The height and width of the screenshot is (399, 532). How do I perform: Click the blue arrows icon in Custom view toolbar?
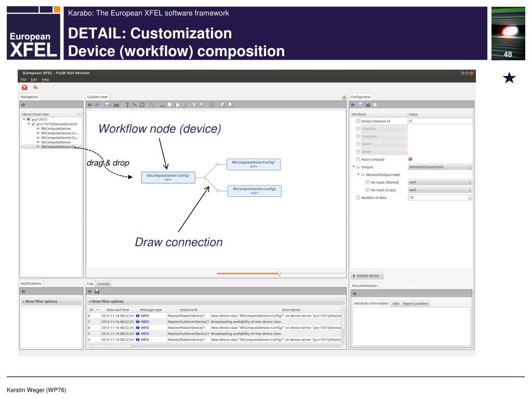point(89,105)
